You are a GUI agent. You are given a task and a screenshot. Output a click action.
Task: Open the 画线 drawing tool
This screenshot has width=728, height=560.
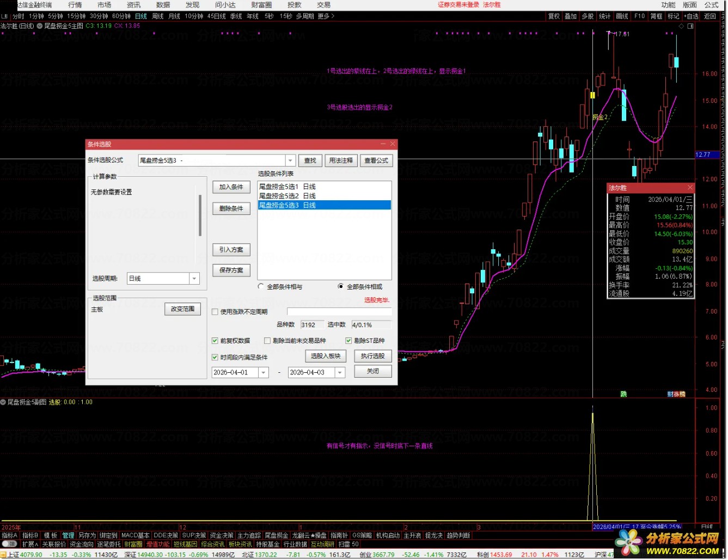coord(622,16)
